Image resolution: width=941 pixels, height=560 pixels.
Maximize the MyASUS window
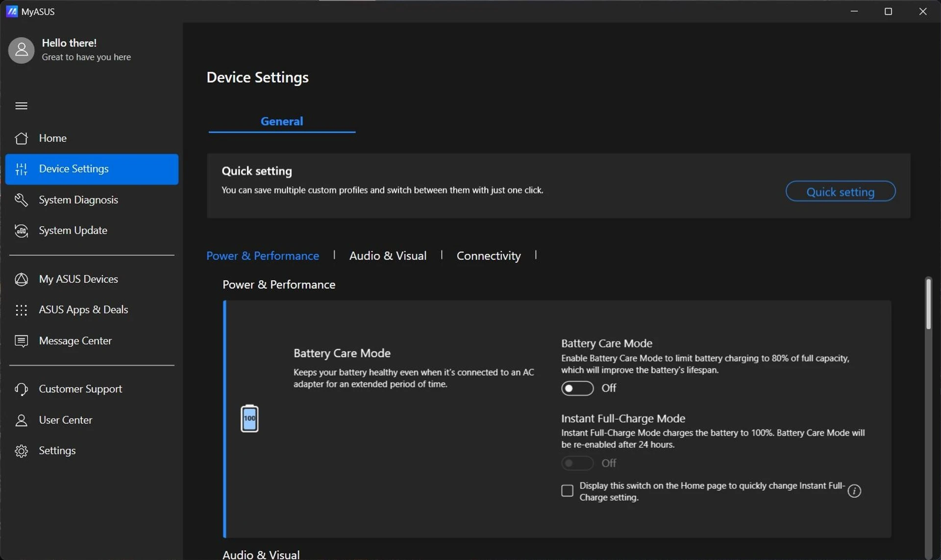coord(888,11)
